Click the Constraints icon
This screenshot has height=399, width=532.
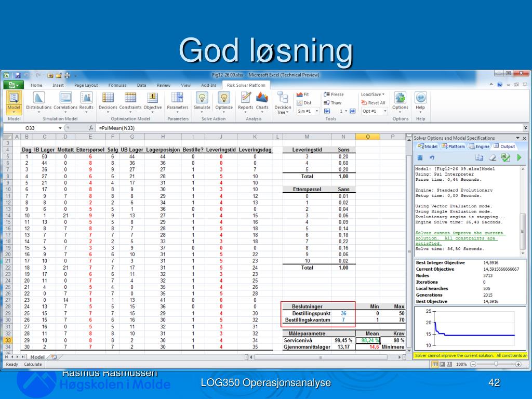pyautogui.click(x=130, y=98)
